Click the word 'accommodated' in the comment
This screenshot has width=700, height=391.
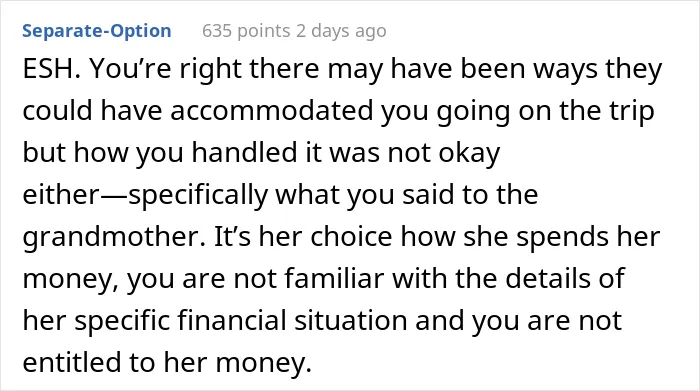tap(271, 110)
